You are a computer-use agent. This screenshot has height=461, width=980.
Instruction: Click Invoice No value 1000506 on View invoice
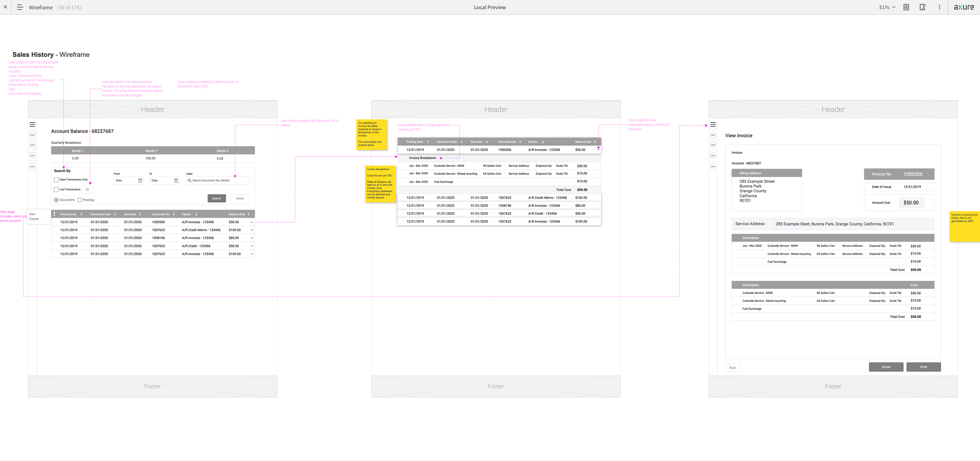point(913,174)
